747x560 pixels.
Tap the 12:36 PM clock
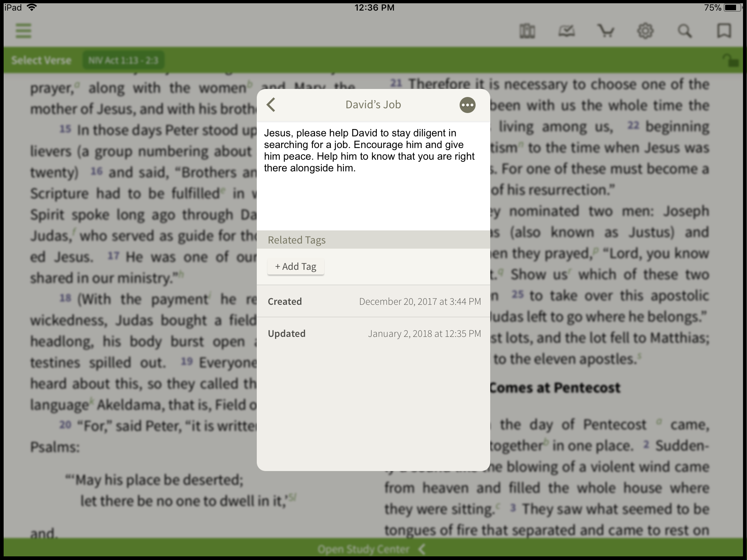point(374,7)
